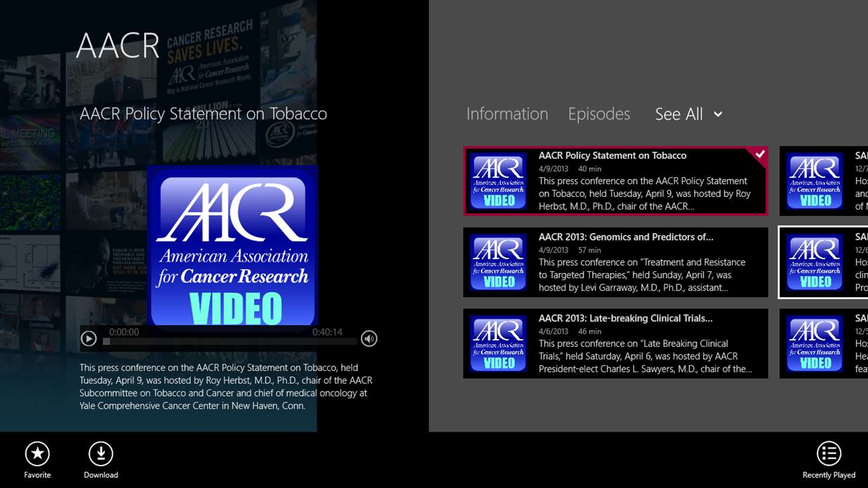Image resolution: width=868 pixels, height=488 pixels.
Task: Open the highlighted partially visible episode tile
Action: click(x=823, y=262)
